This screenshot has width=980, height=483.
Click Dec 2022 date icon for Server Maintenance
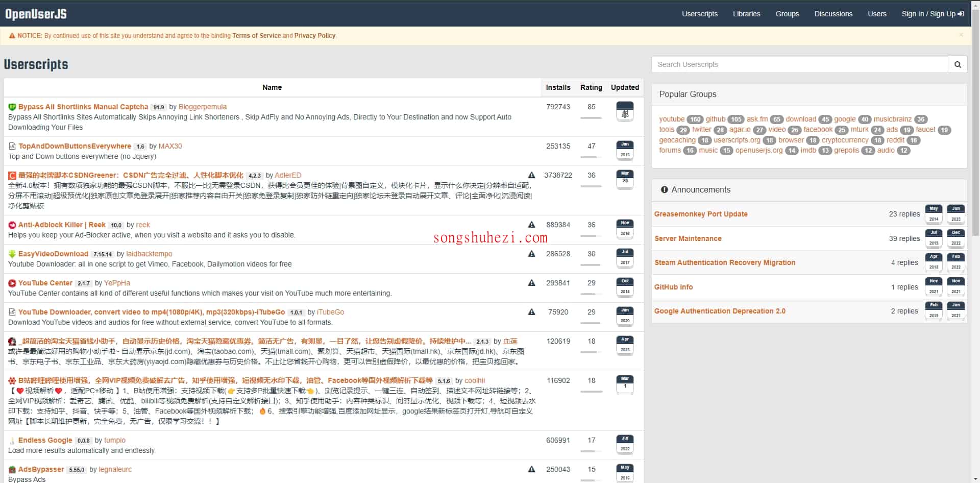pyautogui.click(x=956, y=238)
